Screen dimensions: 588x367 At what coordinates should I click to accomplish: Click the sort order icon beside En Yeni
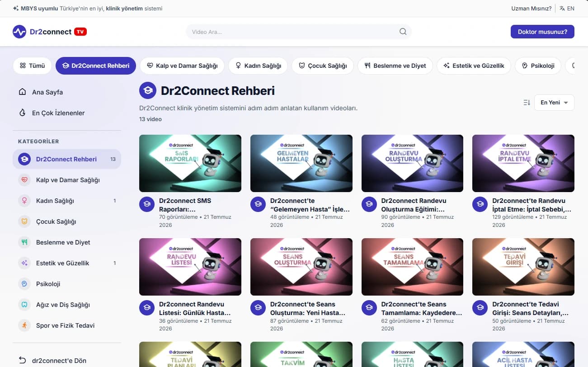click(x=527, y=103)
